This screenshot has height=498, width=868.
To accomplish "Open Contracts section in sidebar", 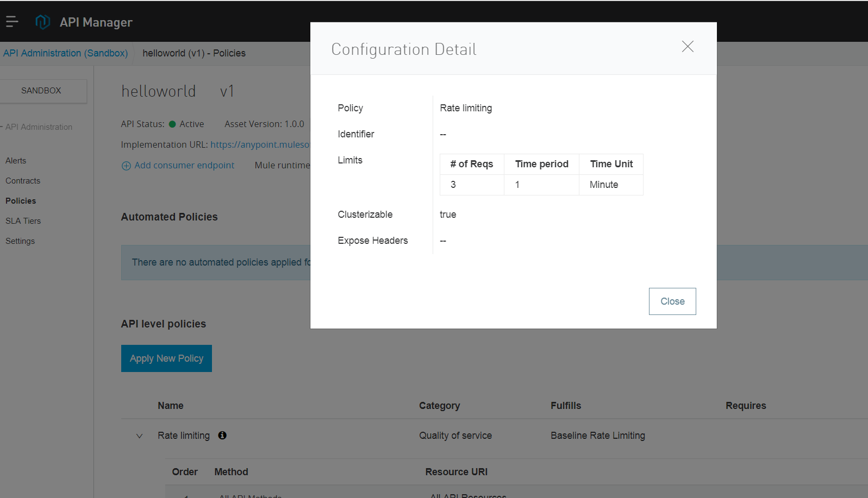I will (23, 181).
